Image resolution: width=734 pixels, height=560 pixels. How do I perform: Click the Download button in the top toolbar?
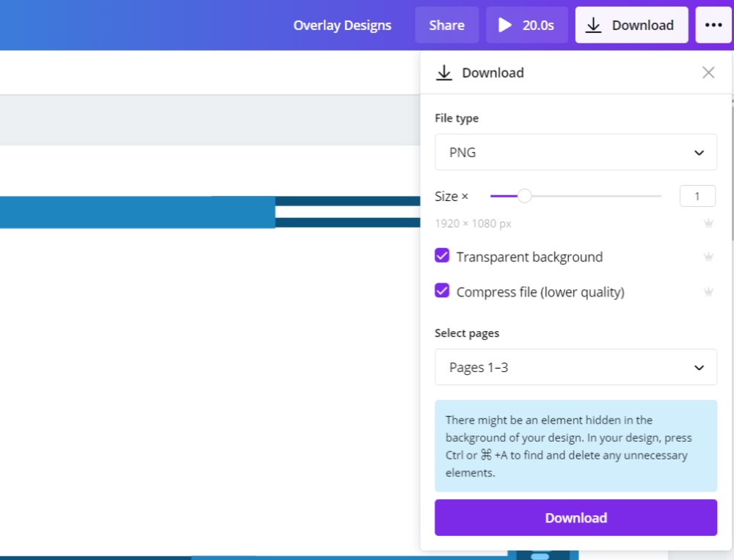click(631, 25)
